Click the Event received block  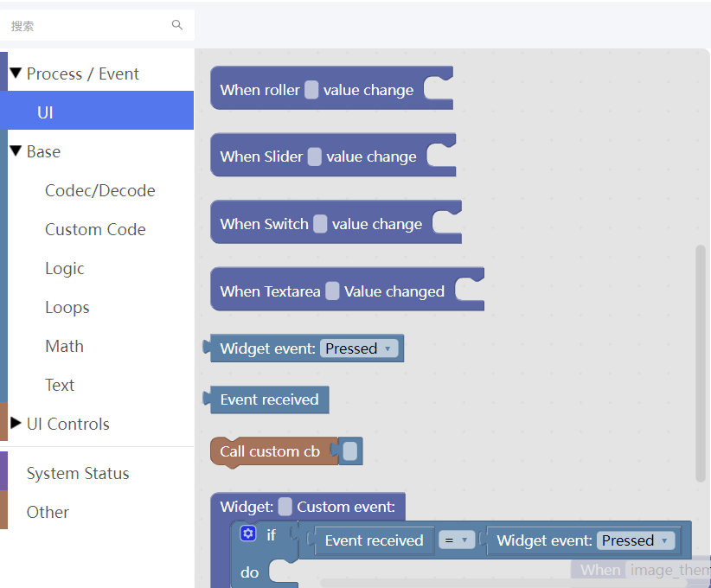pyautogui.click(x=266, y=399)
